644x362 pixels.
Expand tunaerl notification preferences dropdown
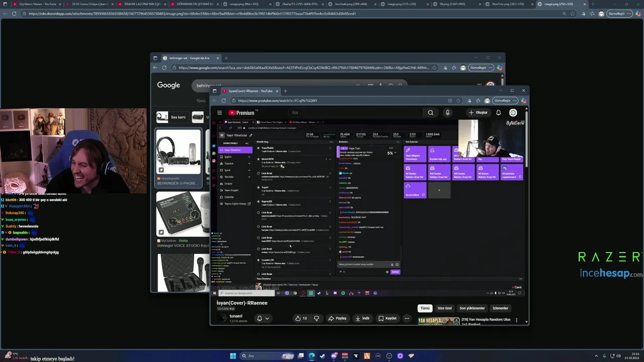264,318
